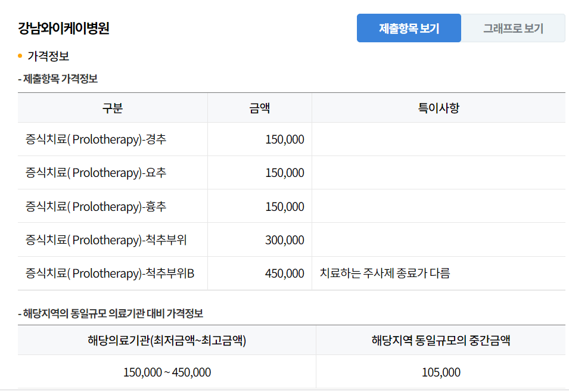Click the 특이사항 column header
Viewport: 569px width, 392px height.
coord(439,108)
